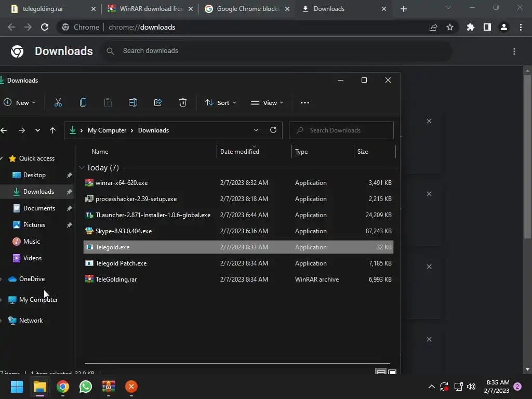
Task: Select Pictures in navigation pane
Action: click(x=34, y=224)
